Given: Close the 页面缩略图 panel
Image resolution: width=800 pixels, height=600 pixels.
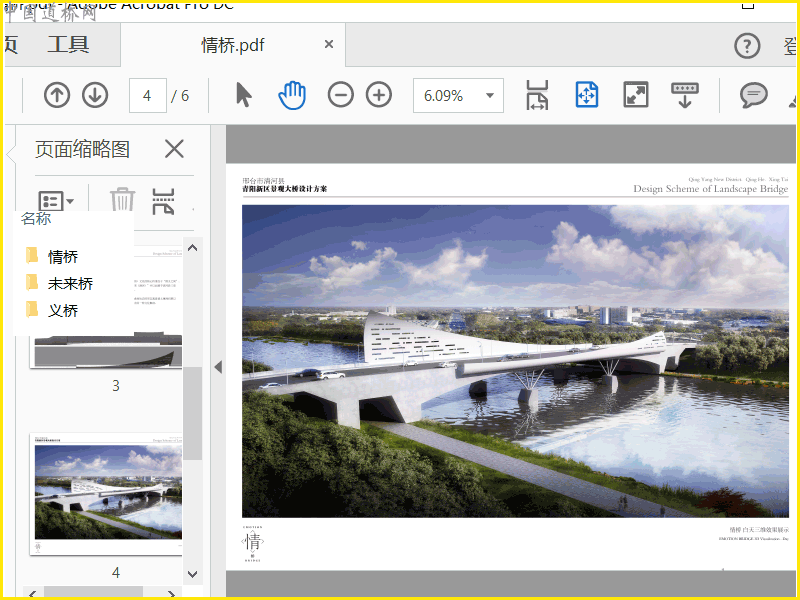Looking at the screenshot, I should coord(174,149).
